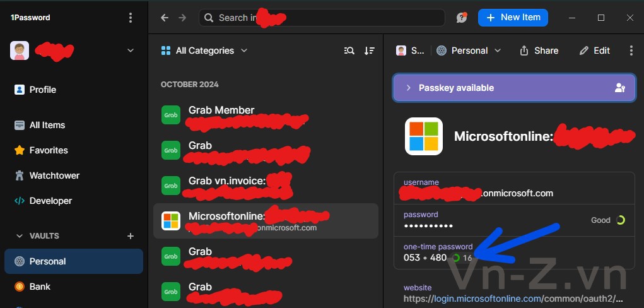
Task: Select the Microsoftonline item in the list
Action: 266,221
